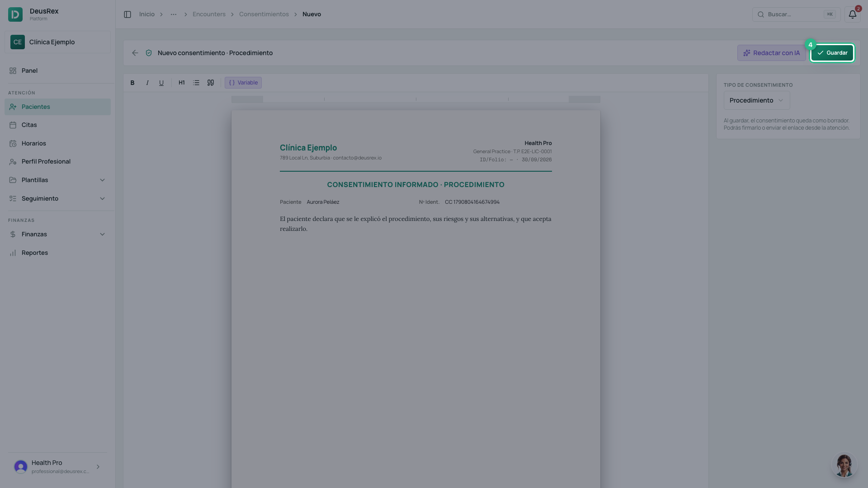Screen dimensions: 868x488
Task: Apply italic formatting
Action: click(147, 83)
